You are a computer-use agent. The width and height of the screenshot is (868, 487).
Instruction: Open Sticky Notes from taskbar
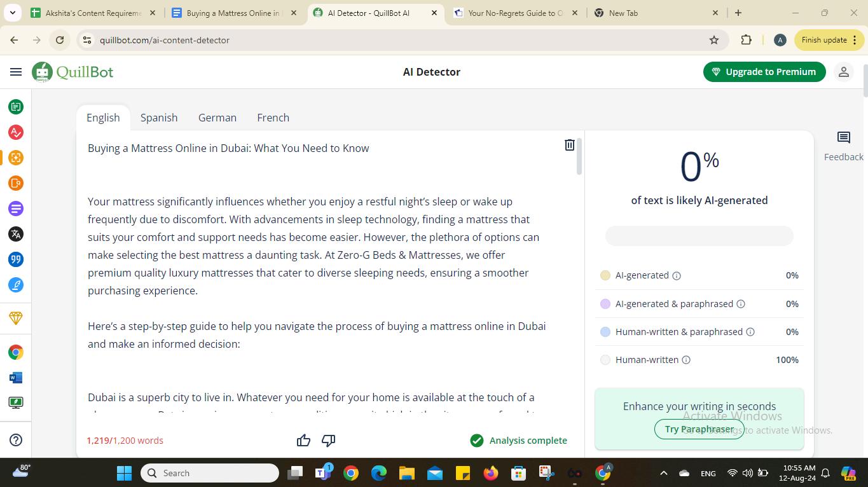coord(463,473)
